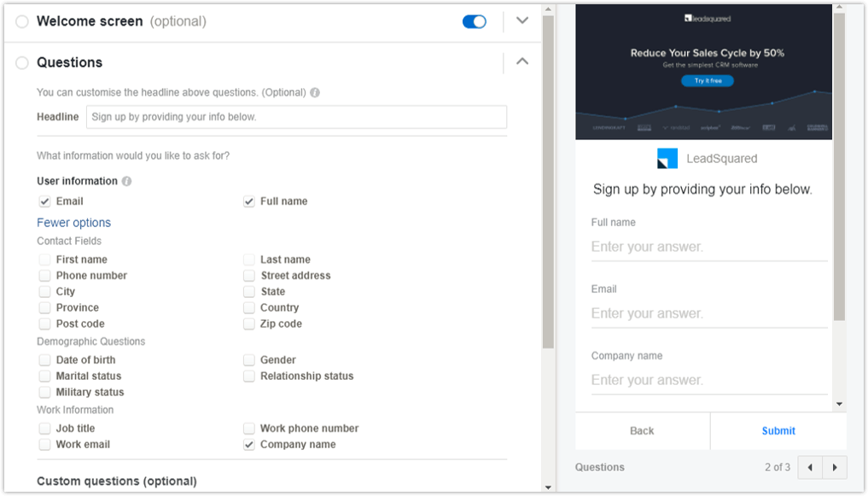Select the Welcome screen radio circle
Screen dimensions: 868x496
pyautogui.click(x=22, y=21)
